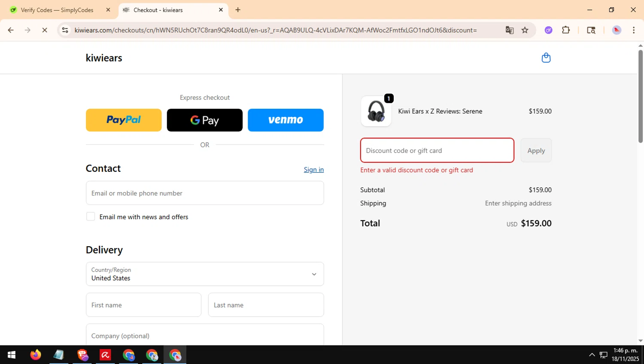Open the Serene headphones product thumbnail
644x364 pixels.
tap(376, 111)
